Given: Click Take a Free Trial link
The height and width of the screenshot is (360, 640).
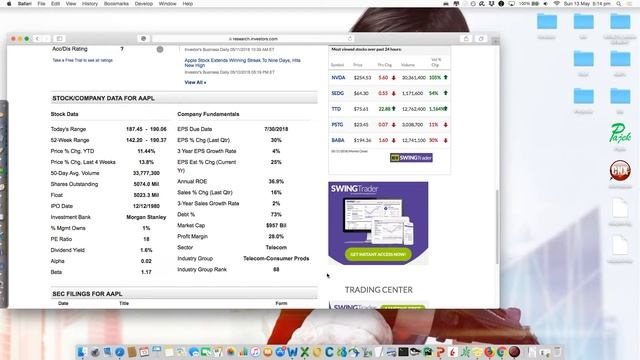Looking at the screenshot, I should pos(82,60).
